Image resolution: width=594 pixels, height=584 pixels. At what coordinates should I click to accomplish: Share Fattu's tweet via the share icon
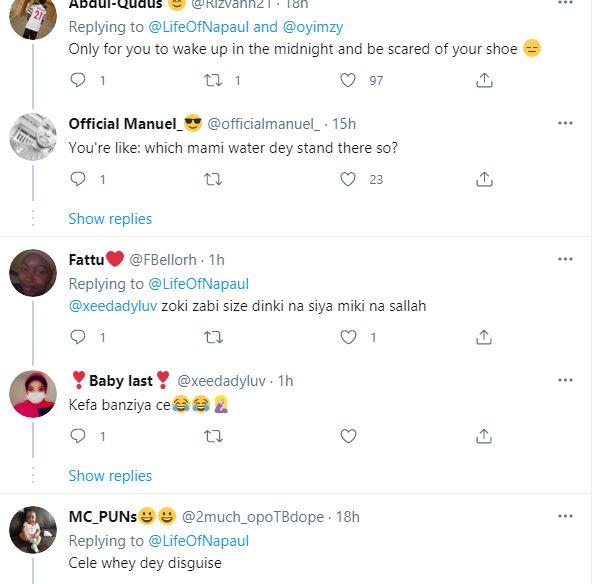pos(484,337)
